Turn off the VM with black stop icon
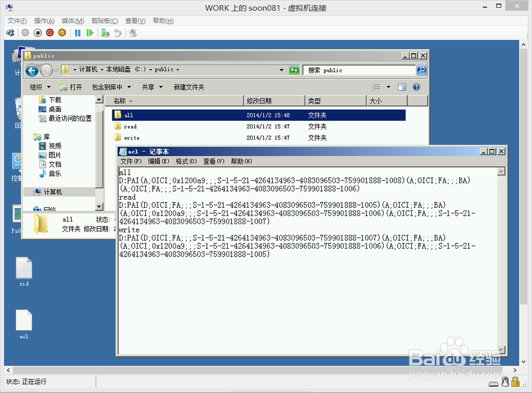This screenshot has height=393, width=532. 38,33
